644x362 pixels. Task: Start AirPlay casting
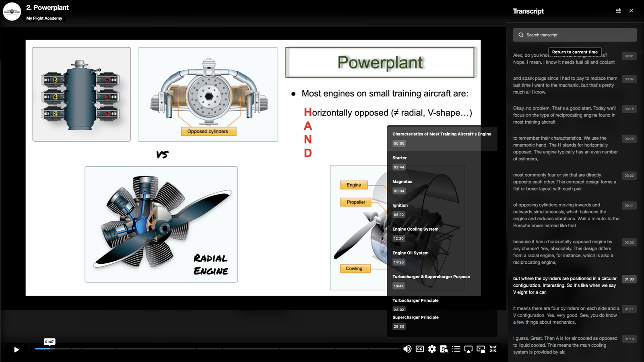click(x=468, y=349)
